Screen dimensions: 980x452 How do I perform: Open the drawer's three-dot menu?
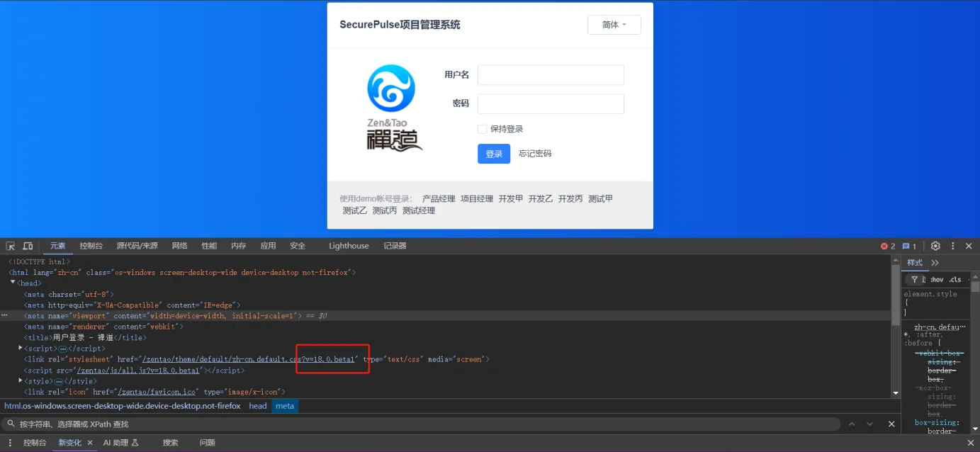[10, 443]
